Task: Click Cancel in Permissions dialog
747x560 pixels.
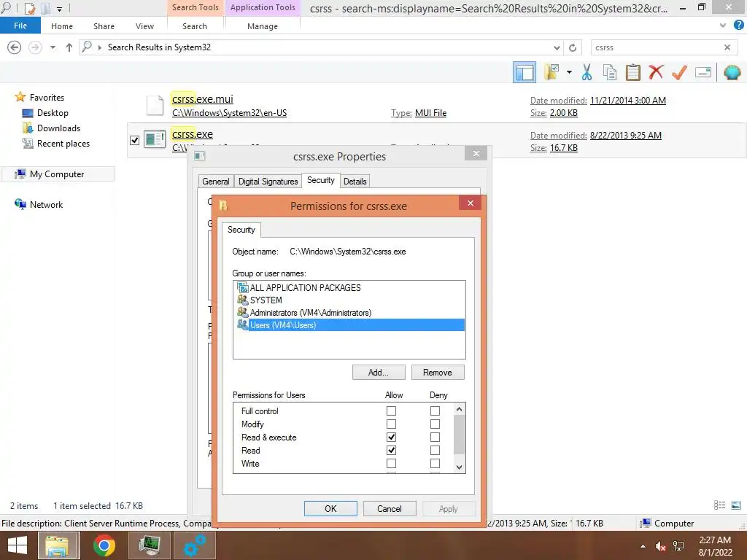Action: point(390,508)
